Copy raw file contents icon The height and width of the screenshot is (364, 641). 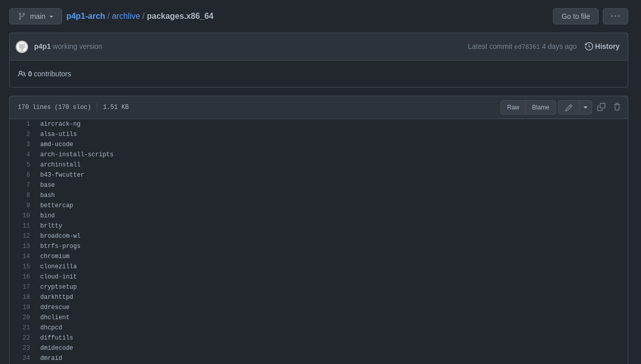click(x=601, y=107)
